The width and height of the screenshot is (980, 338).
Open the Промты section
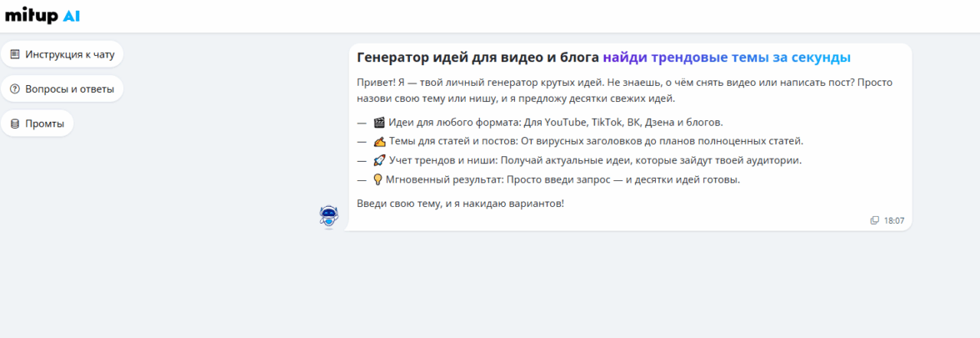tap(44, 124)
